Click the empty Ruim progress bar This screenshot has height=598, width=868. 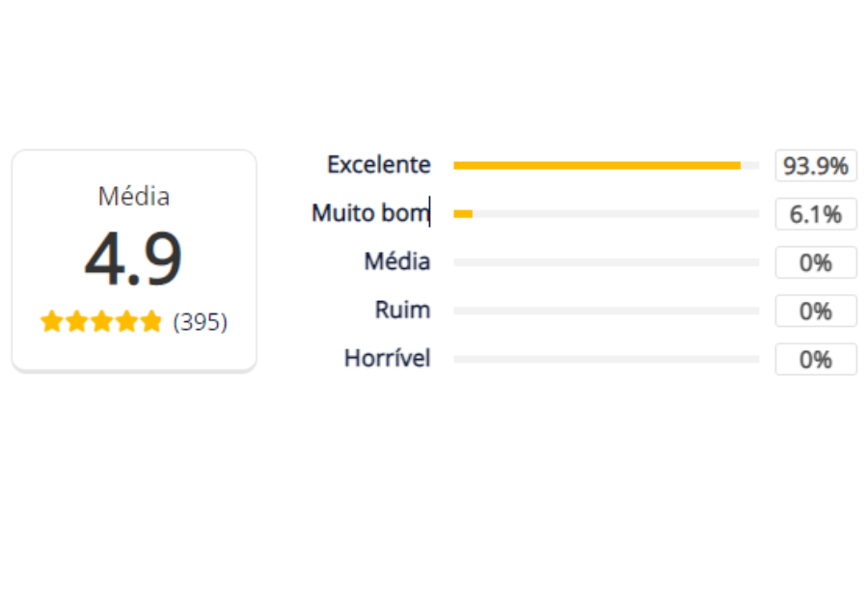point(606,311)
